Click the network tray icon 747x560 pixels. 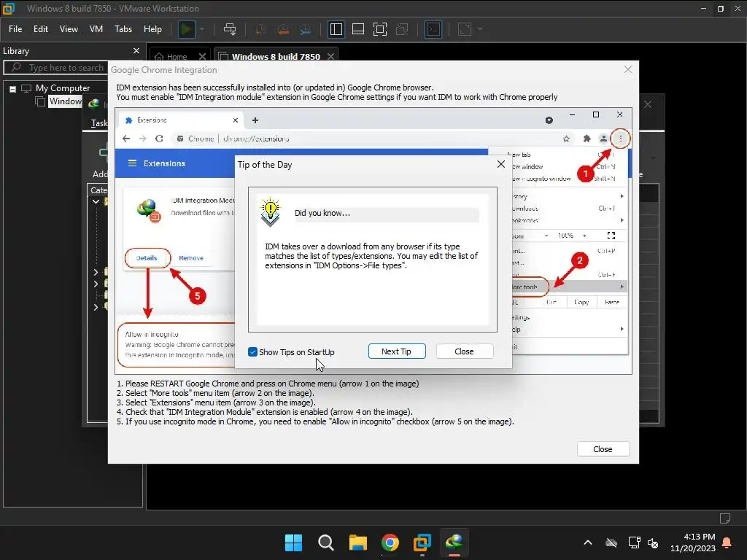click(634, 542)
